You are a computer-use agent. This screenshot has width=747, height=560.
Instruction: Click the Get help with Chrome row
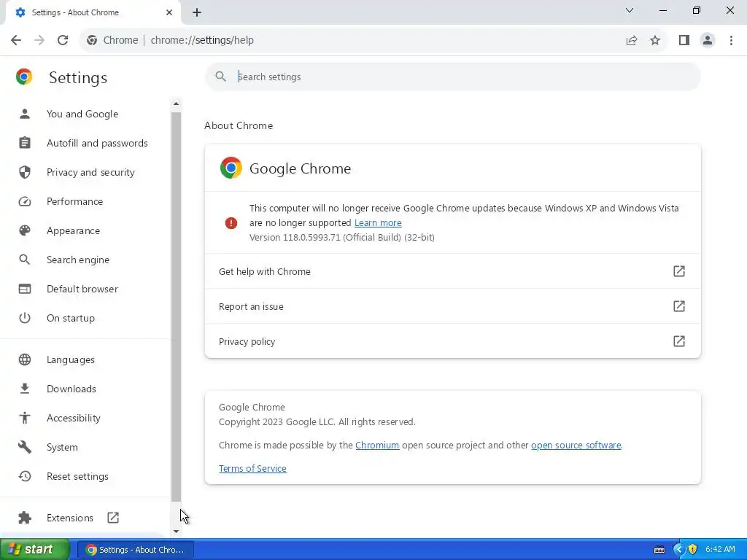(x=452, y=271)
